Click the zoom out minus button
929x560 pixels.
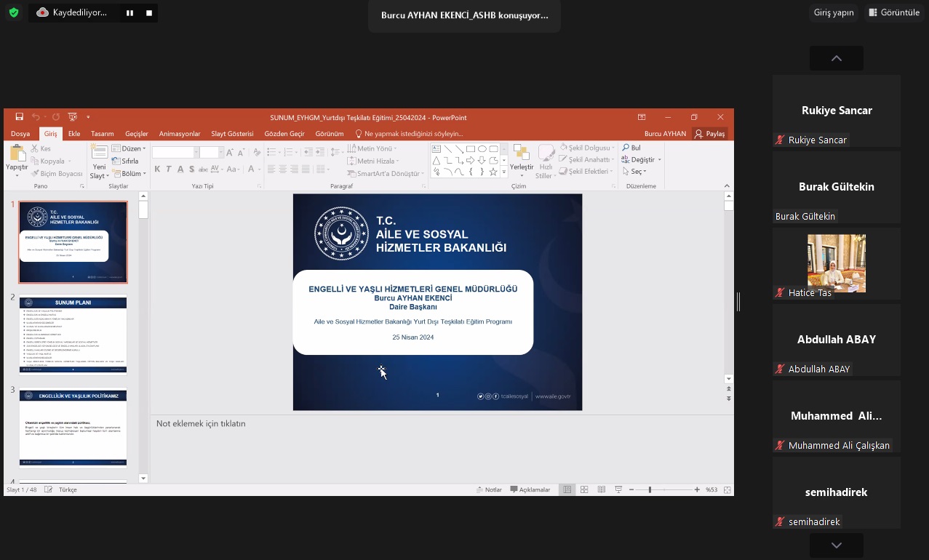coord(631,490)
